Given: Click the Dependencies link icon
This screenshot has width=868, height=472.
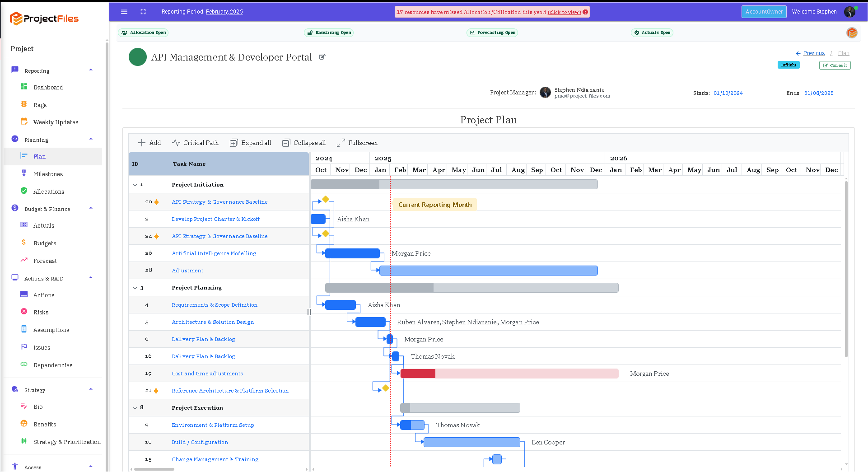Looking at the screenshot, I should click(x=24, y=365).
